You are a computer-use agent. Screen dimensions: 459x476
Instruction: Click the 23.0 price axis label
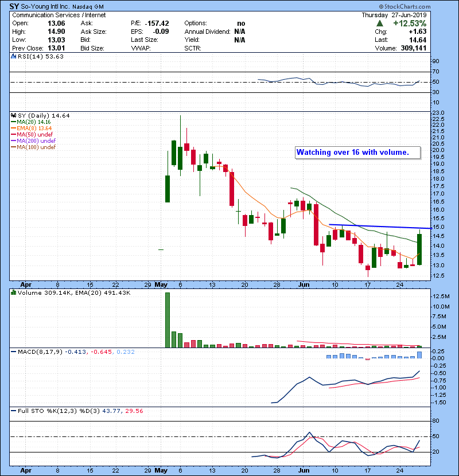[438, 112]
